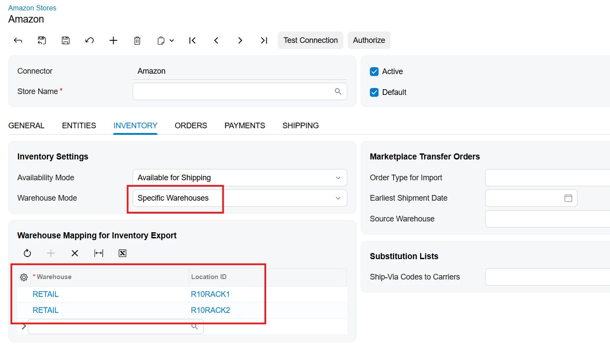This screenshot has width=610, height=364.
Task: Click the Earliest Shipment Date field
Action: [x=531, y=198]
